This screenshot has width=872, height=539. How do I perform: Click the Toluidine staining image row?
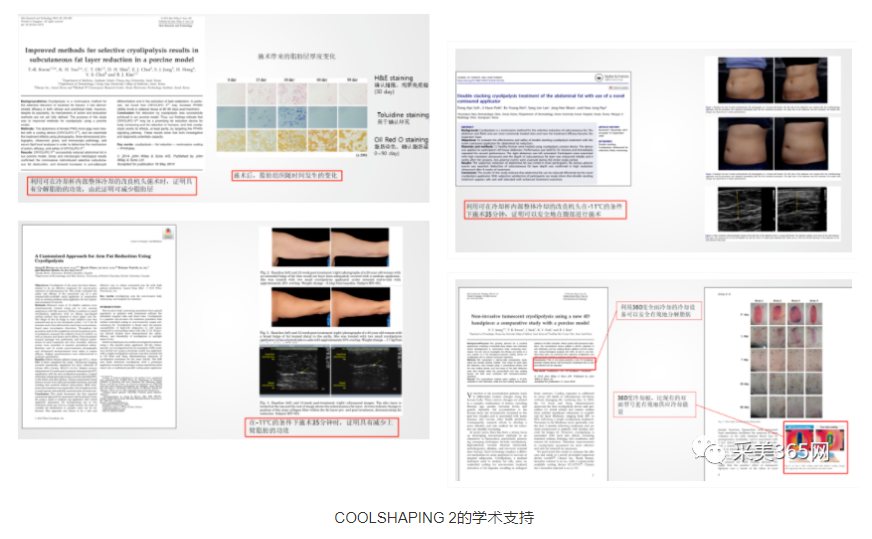coord(288,115)
